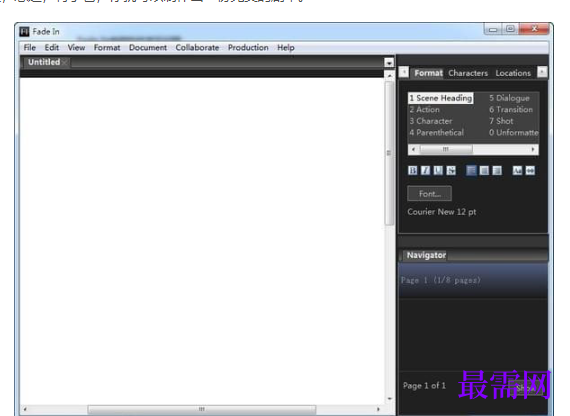Screen dimensions: 570x416
Task: Open the document tab list dropdown arrow
Action: [389, 63]
